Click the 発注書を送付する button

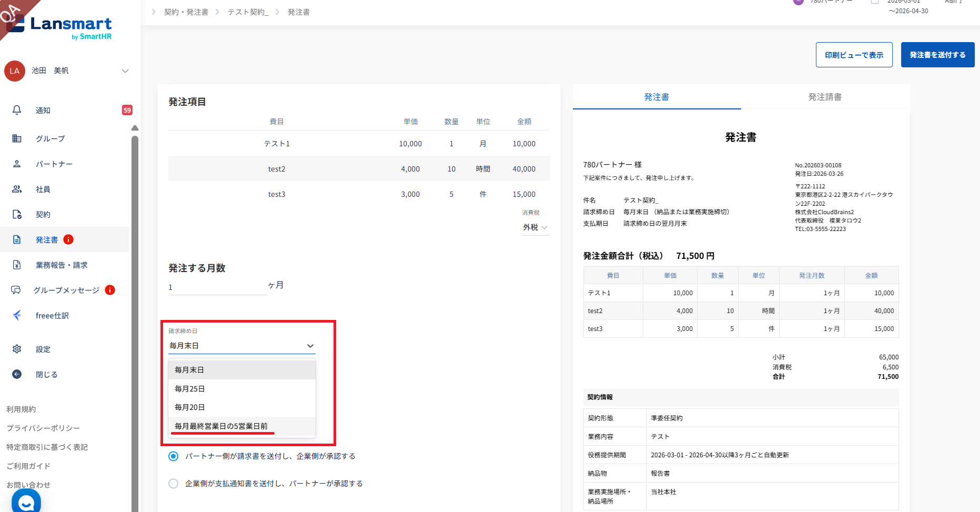[x=938, y=55]
